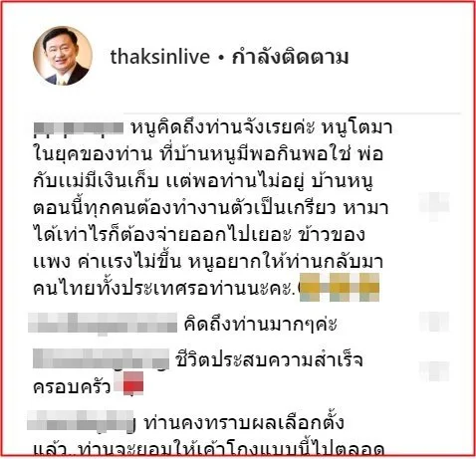Screen dimensions: 476x459
Task: Click the comment line starting หนูคิดถึงท่านจังเรยค่ะ
Action: point(262,127)
